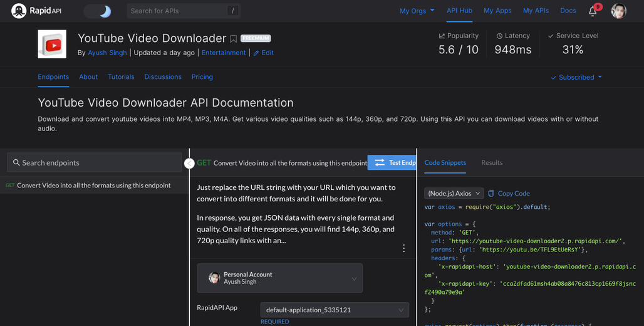The height and width of the screenshot is (326, 644).
Task: Select the Endpoints tab
Action: [x=53, y=77]
